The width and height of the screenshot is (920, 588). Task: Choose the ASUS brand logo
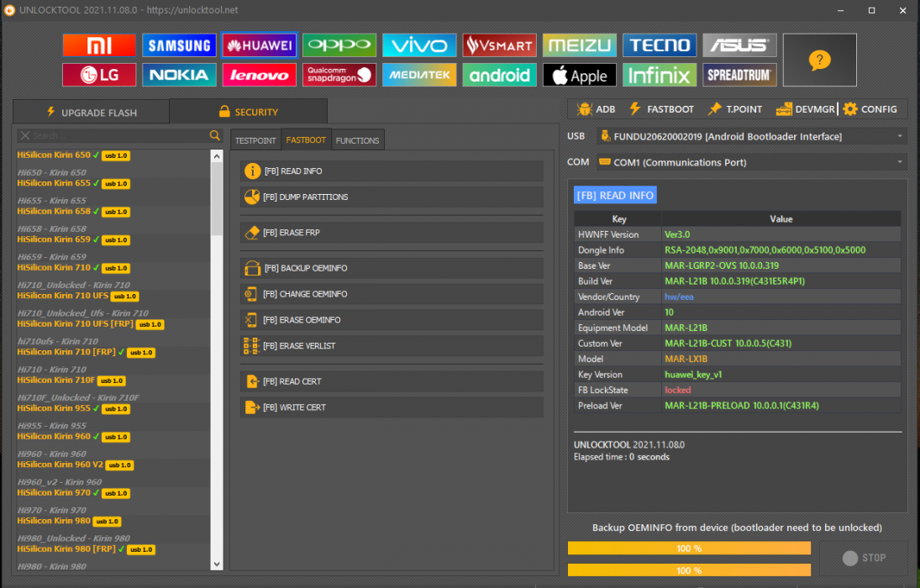[x=739, y=45]
